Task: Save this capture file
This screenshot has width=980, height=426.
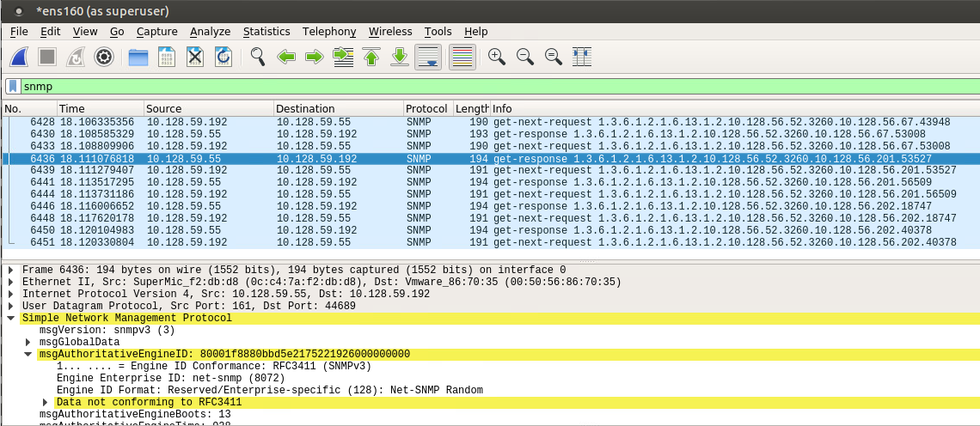Action: (x=167, y=57)
